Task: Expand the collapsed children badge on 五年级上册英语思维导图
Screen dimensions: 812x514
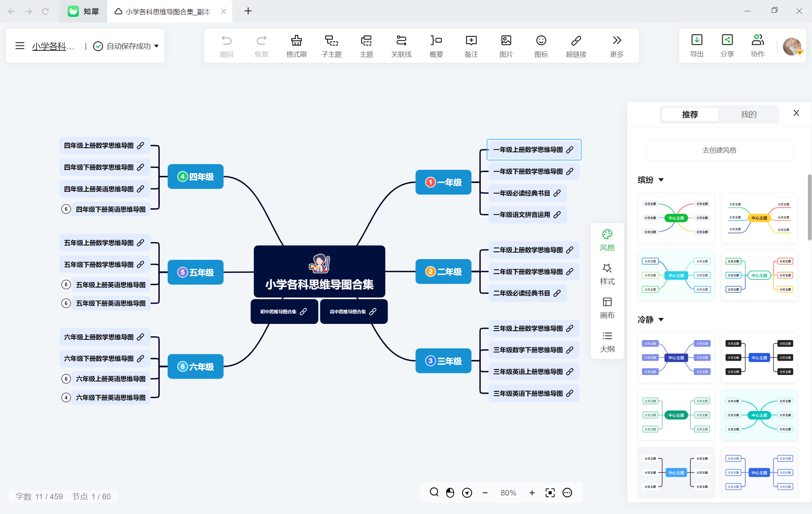Action: click(66, 284)
